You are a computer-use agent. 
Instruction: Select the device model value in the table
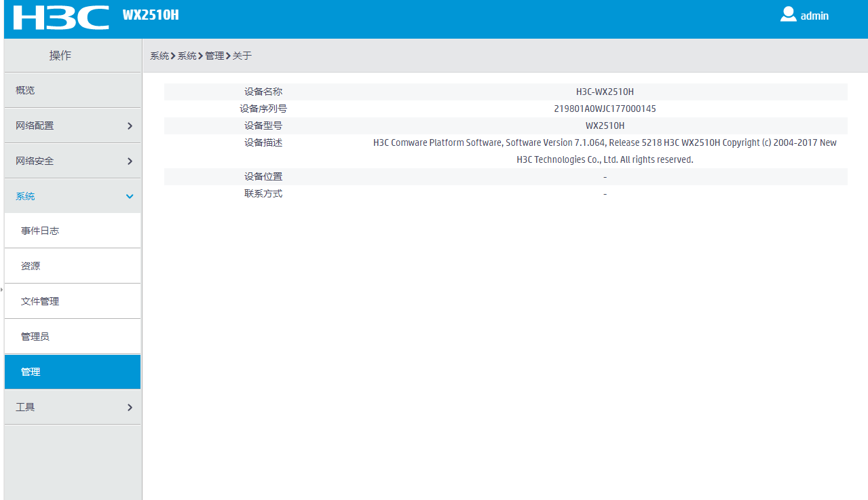(x=605, y=126)
